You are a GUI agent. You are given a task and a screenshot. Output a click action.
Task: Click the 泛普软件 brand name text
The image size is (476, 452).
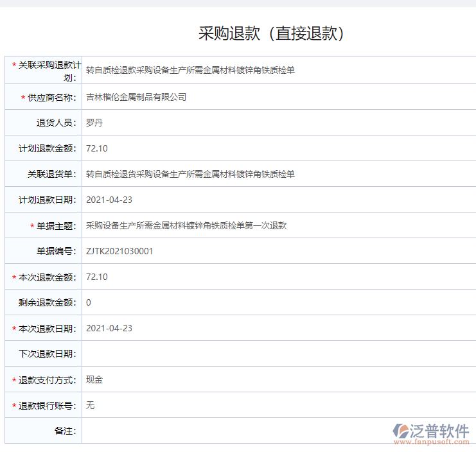[x=441, y=430]
